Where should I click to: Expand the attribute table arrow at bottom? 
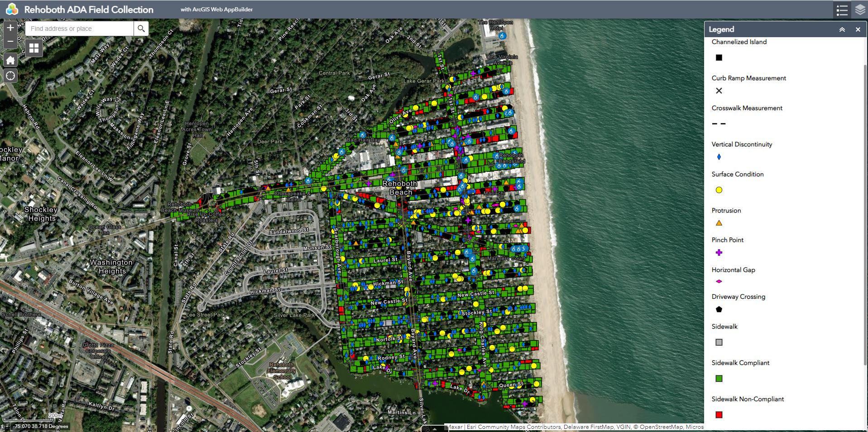434,428
